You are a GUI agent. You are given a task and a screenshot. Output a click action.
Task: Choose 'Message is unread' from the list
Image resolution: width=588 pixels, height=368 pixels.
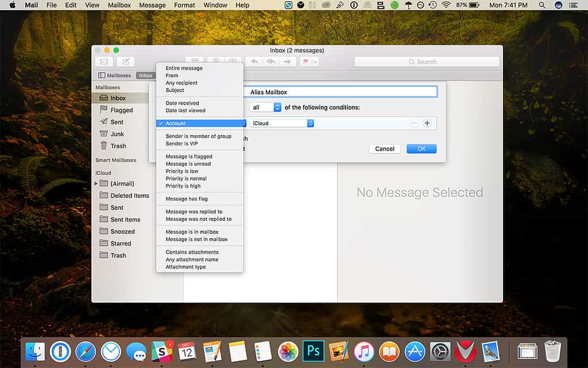tap(188, 164)
